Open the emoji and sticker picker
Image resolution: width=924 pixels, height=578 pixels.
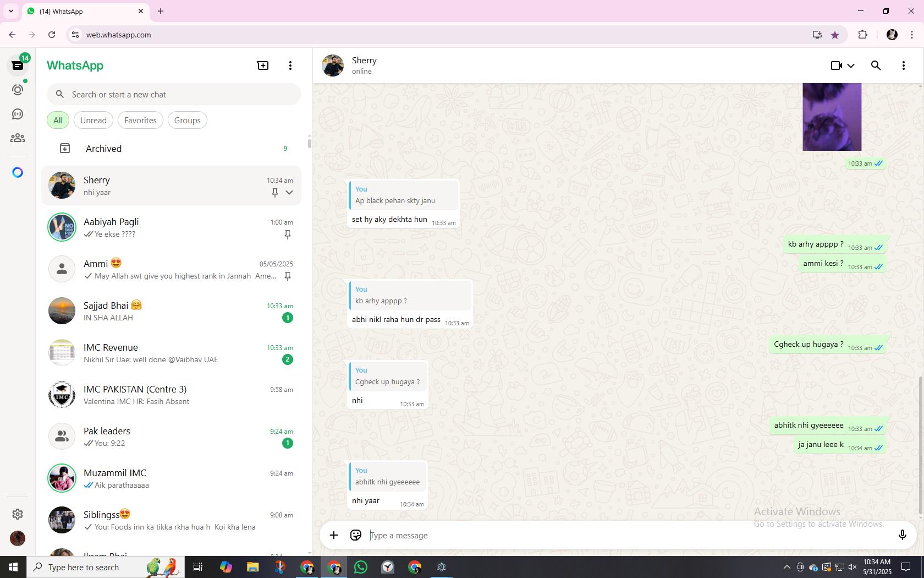356,535
